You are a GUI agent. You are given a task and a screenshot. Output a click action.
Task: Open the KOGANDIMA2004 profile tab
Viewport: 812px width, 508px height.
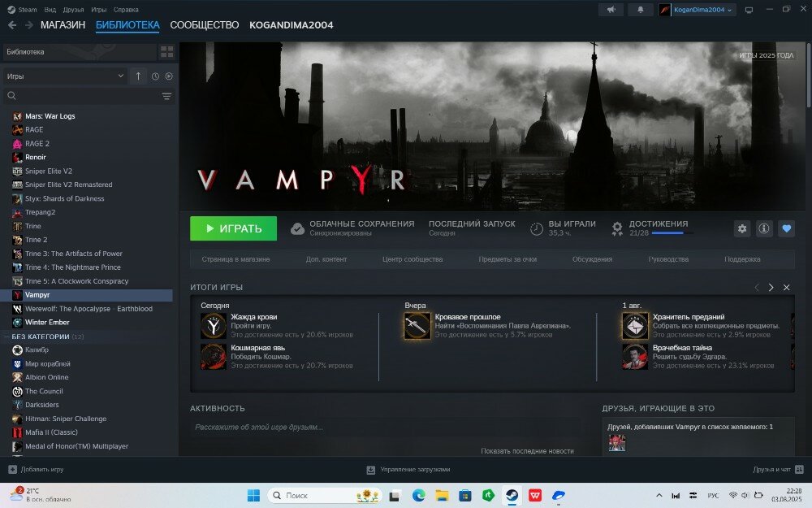point(291,25)
